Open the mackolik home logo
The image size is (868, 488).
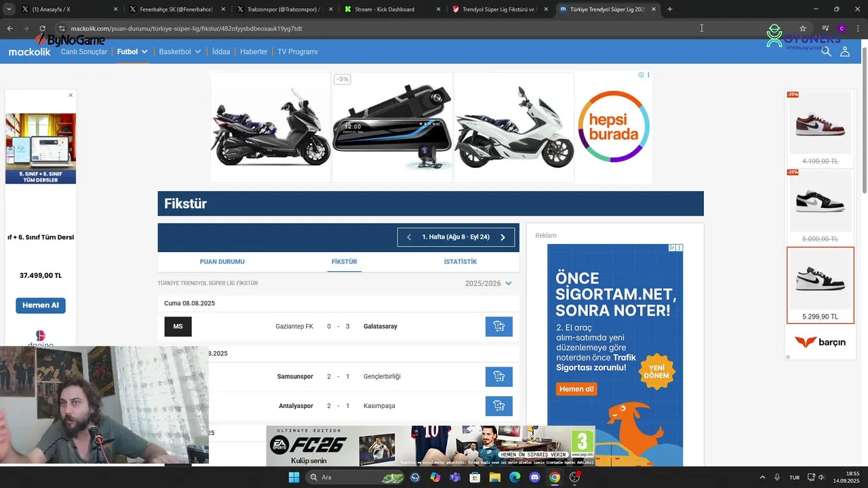pyautogui.click(x=29, y=52)
